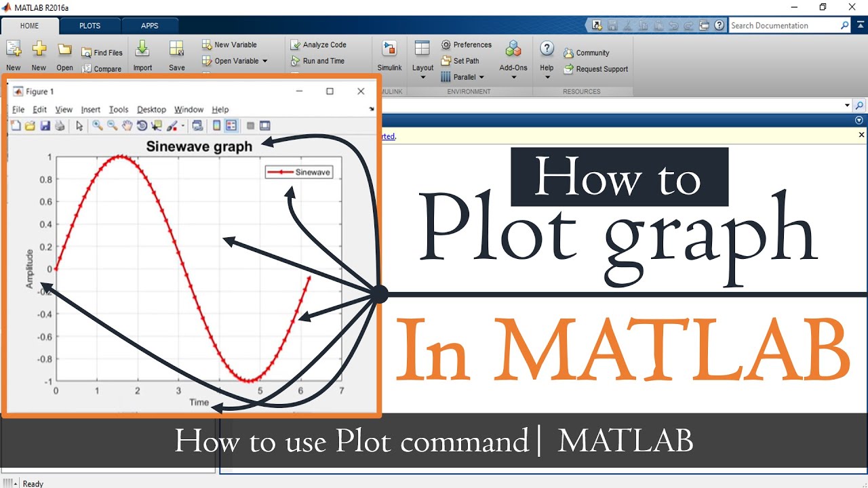
Task: Click the Set Path button
Action: click(460, 61)
